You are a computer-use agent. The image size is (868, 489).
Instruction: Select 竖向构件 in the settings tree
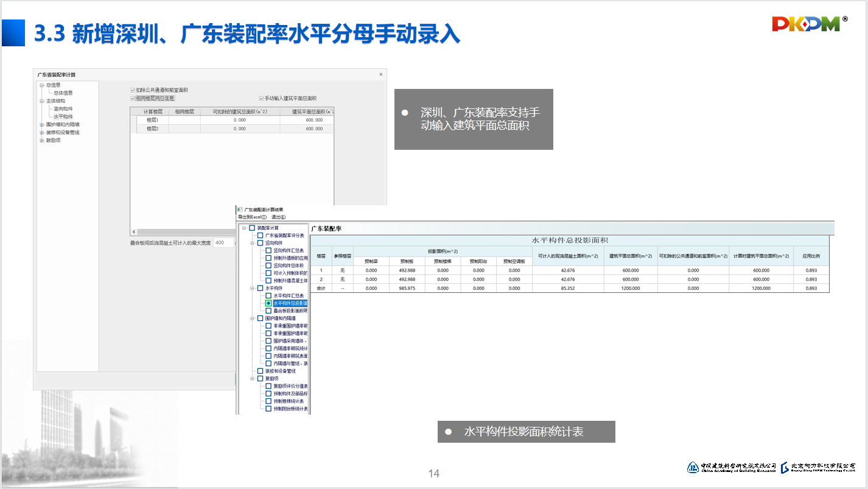[x=63, y=108]
